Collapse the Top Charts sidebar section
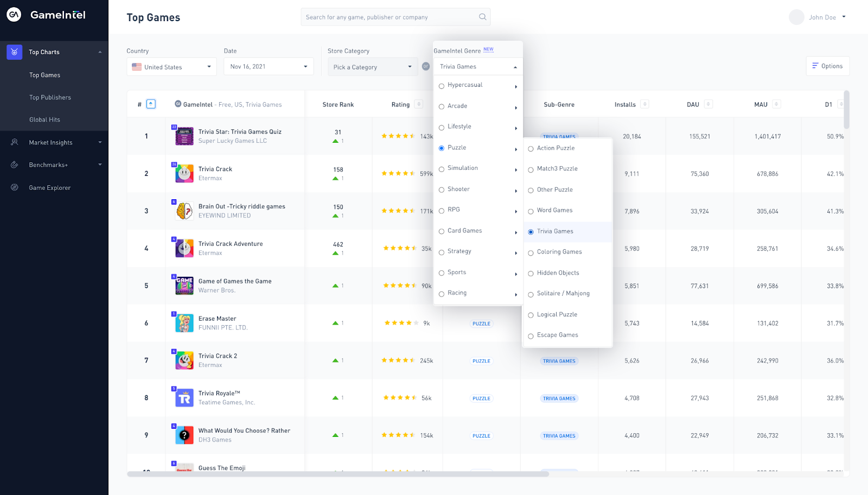 pos(100,52)
